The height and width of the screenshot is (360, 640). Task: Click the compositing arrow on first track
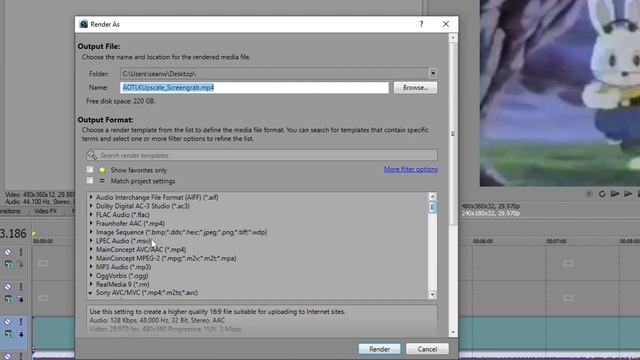(21, 264)
